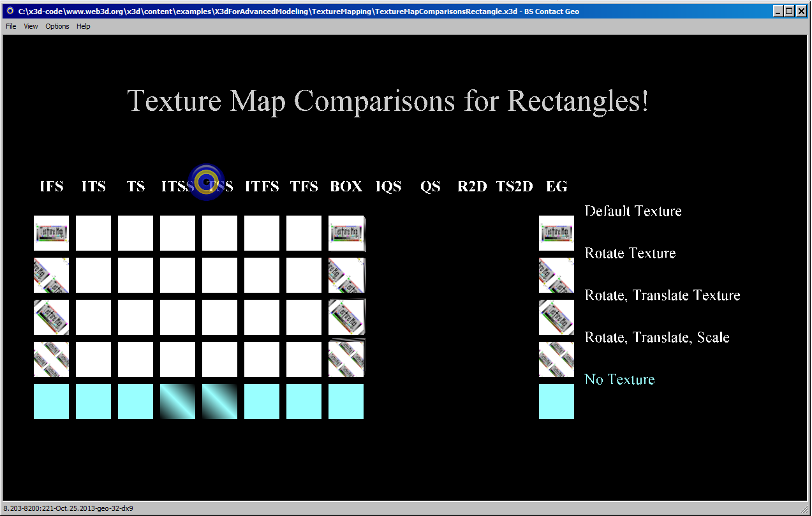Click the 'No Texture' cyan label

[x=619, y=380]
